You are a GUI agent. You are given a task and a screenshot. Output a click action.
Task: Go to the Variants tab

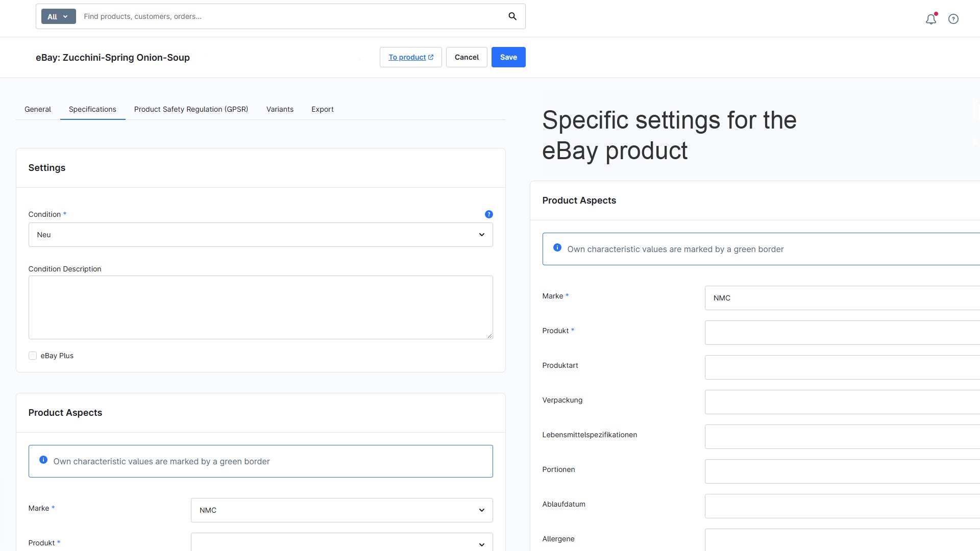click(280, 109)
